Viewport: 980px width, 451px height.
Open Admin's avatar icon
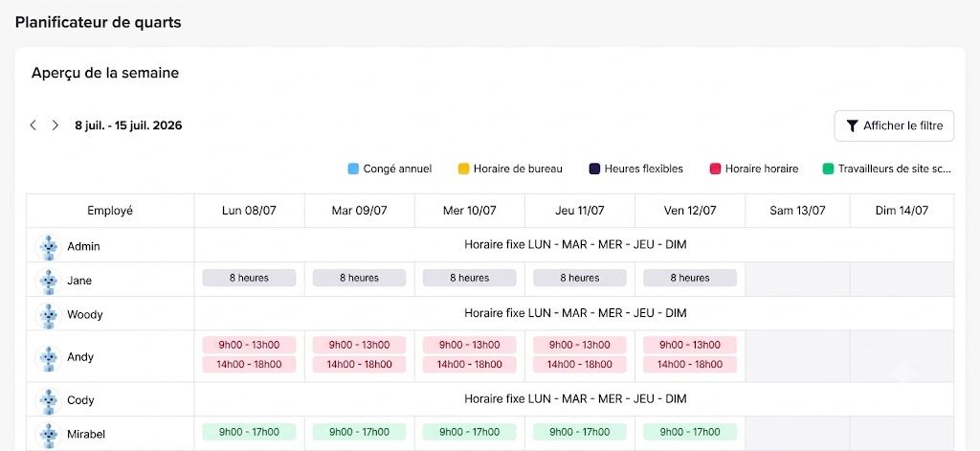coord(48,246)
